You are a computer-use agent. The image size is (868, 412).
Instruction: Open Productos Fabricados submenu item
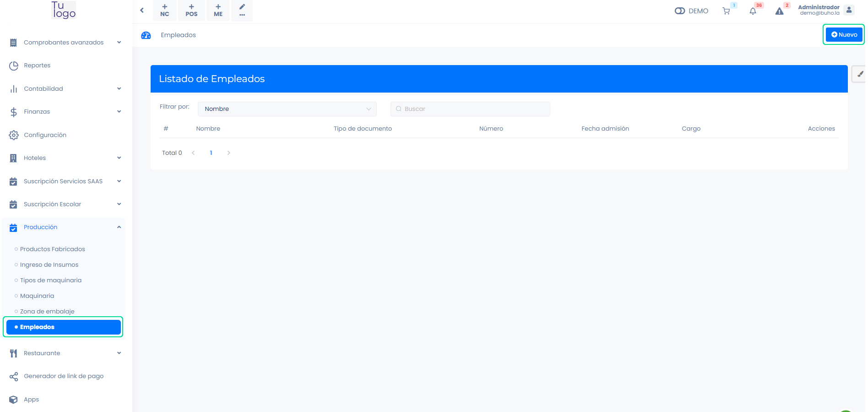(x=53, y=249)
